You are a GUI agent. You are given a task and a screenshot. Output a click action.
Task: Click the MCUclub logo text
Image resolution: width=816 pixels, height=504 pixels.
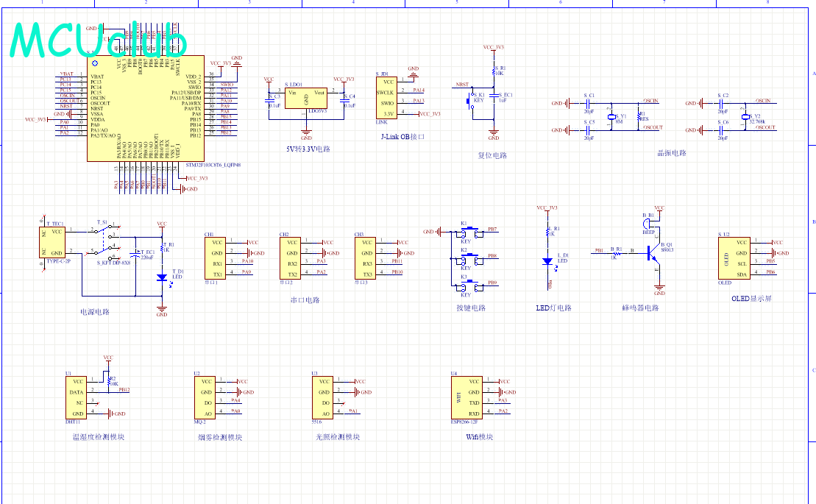(99, 41)
